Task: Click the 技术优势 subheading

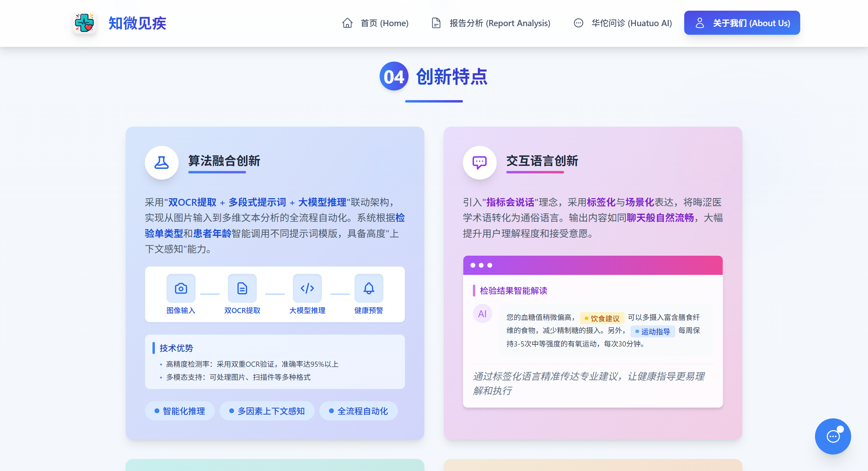Action: [x=177, y=348]
